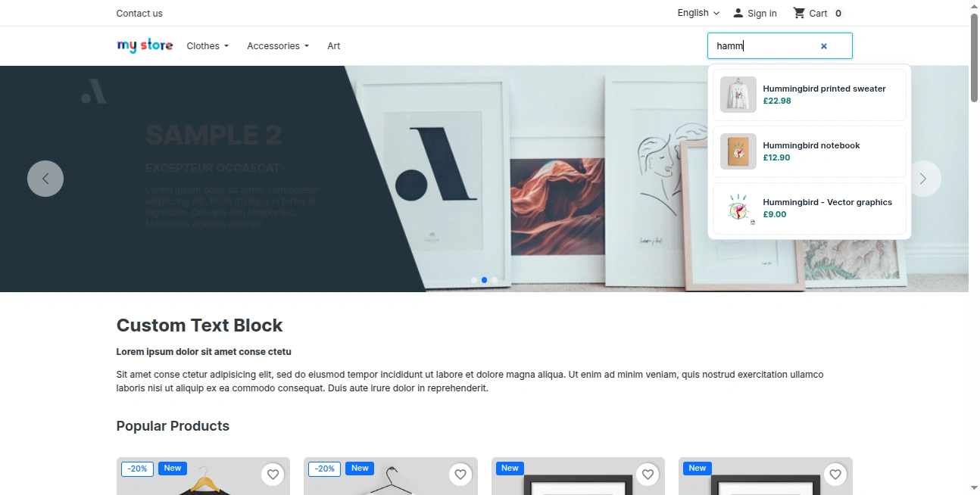Toggle wishlist heart on fourth product card
The height and width of the screenshot is (495, 980).
[x=835, y=475]
